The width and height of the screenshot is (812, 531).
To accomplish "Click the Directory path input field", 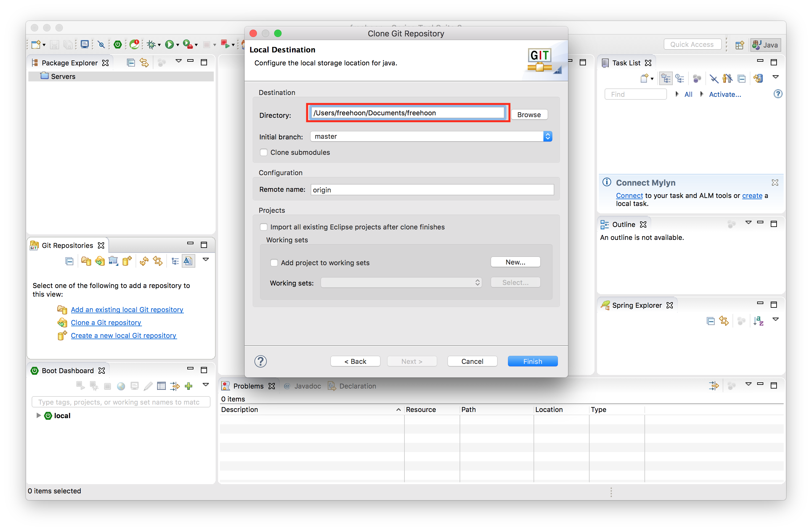I will [x=407, y=113].
